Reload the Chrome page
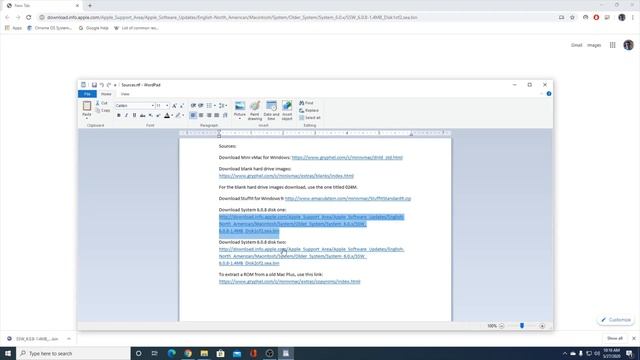This screenshot has height=360, width=640. (29, 18)
